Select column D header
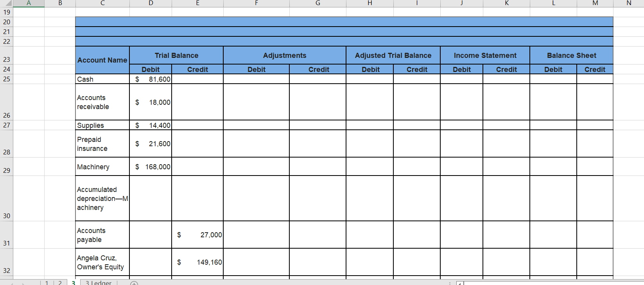 tap(151, 3)
